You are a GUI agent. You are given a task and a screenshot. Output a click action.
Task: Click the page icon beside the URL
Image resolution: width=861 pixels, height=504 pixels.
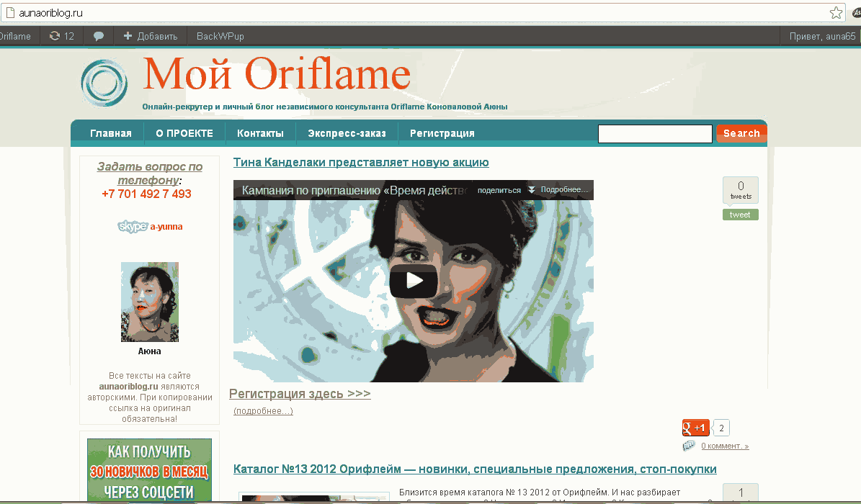(10, 13)
